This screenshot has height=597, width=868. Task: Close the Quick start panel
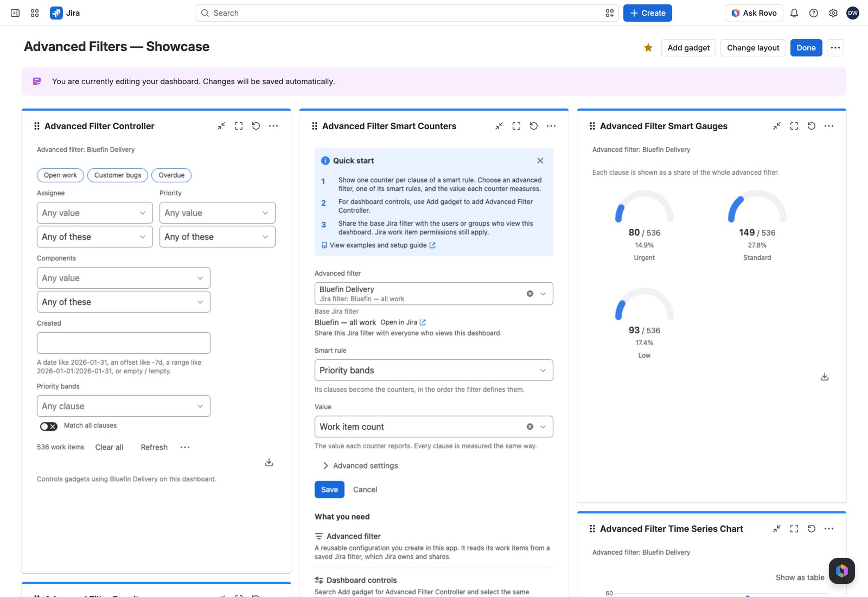pyautogui.click(x=540, y=161)
